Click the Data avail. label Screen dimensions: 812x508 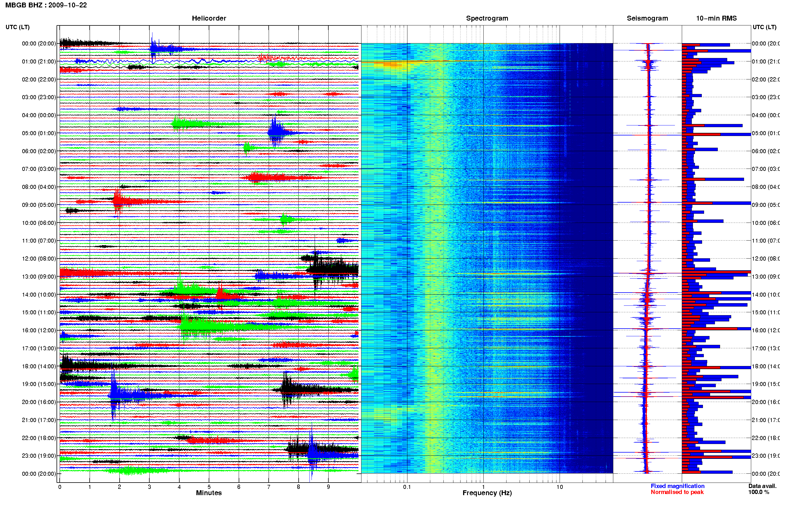pyautogui.click(x=762, y=486)
